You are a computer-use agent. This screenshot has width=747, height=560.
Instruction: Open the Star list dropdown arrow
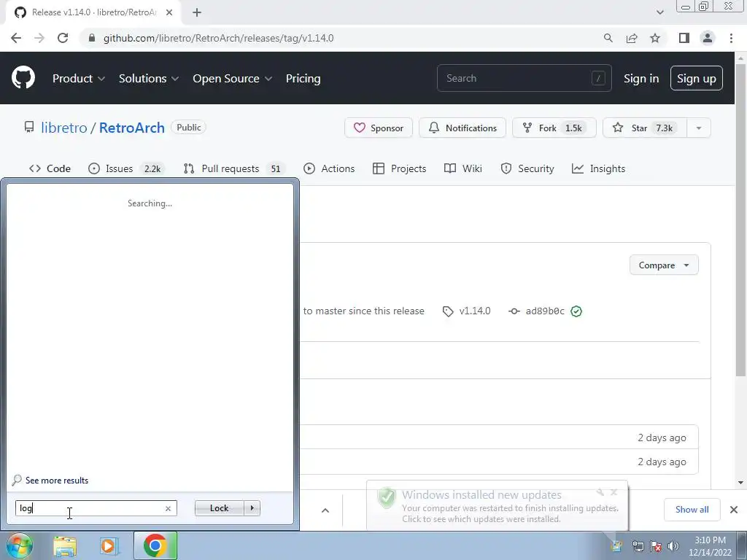pos(699,128)
